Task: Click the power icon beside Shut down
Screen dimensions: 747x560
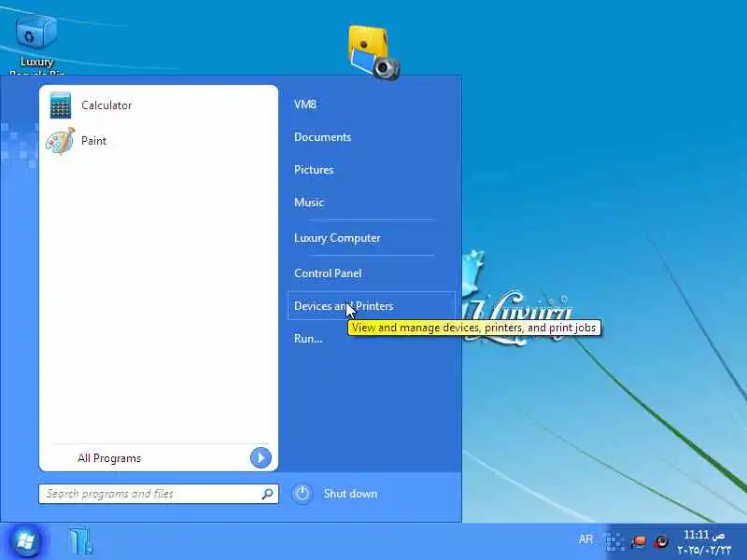Action: click(302, 494)
